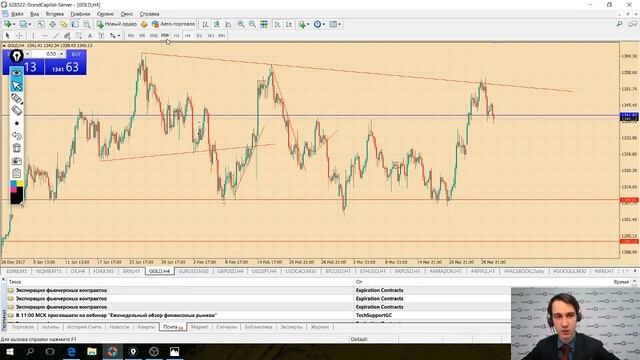Screen dimensions: 640x360
Task: Open the MetaEditor coins icon
Action: pyautogui.click(x=144, y=24)
